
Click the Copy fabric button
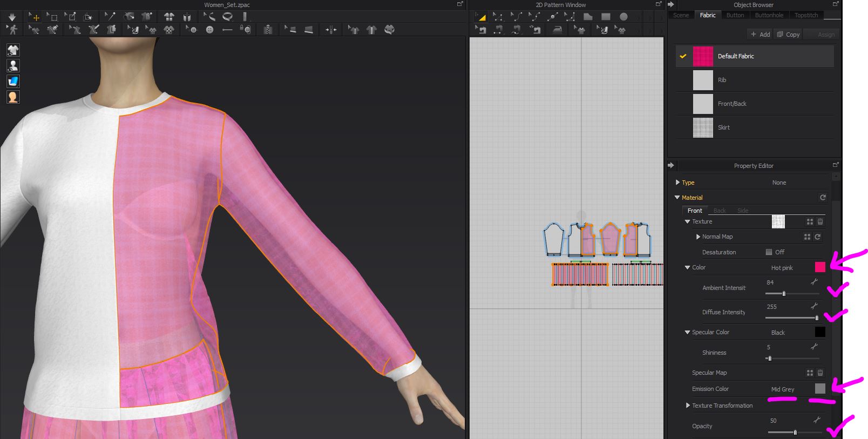click(788, 35)
